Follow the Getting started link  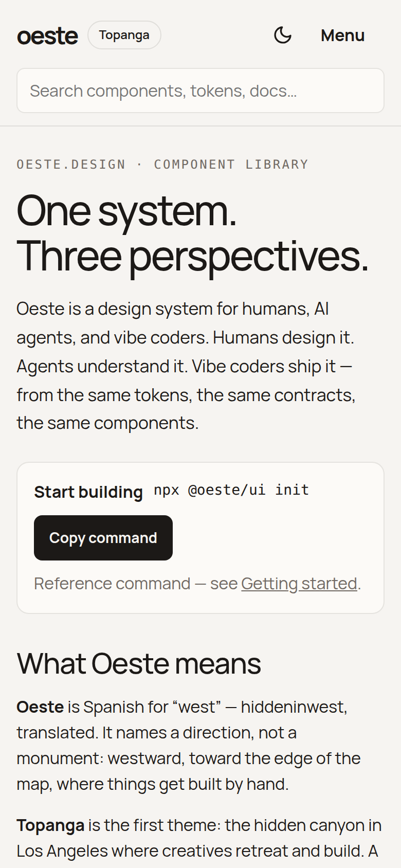[x=299, y=584]
